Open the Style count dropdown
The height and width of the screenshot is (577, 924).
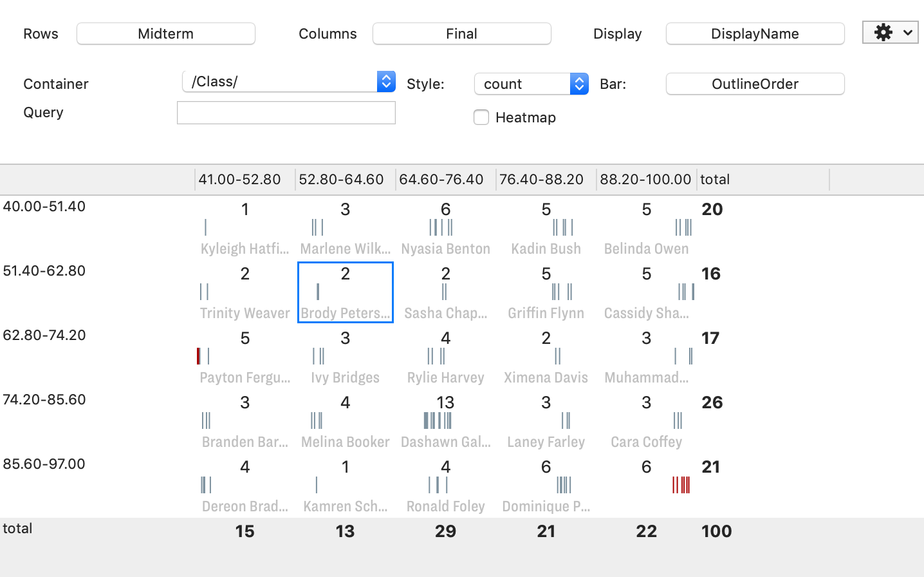click(579, 84)
